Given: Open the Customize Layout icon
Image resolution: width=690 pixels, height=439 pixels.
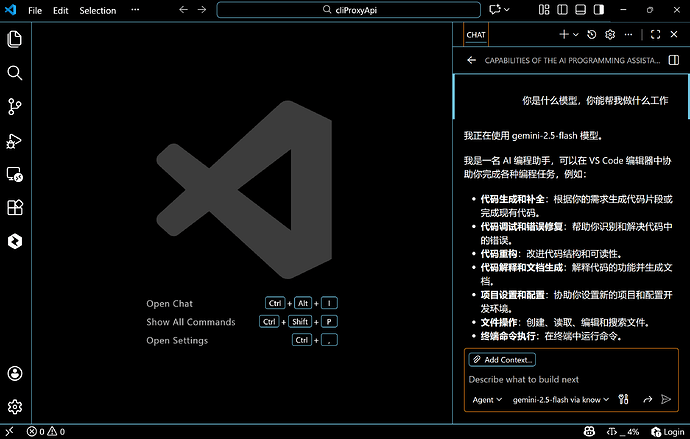Looking at the screenshot, I should pos(544,10).
